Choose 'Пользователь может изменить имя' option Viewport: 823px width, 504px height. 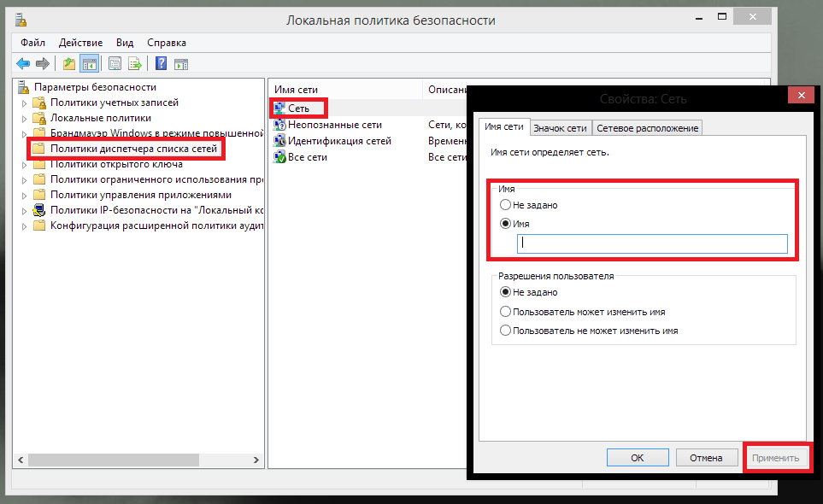point(506,312)
